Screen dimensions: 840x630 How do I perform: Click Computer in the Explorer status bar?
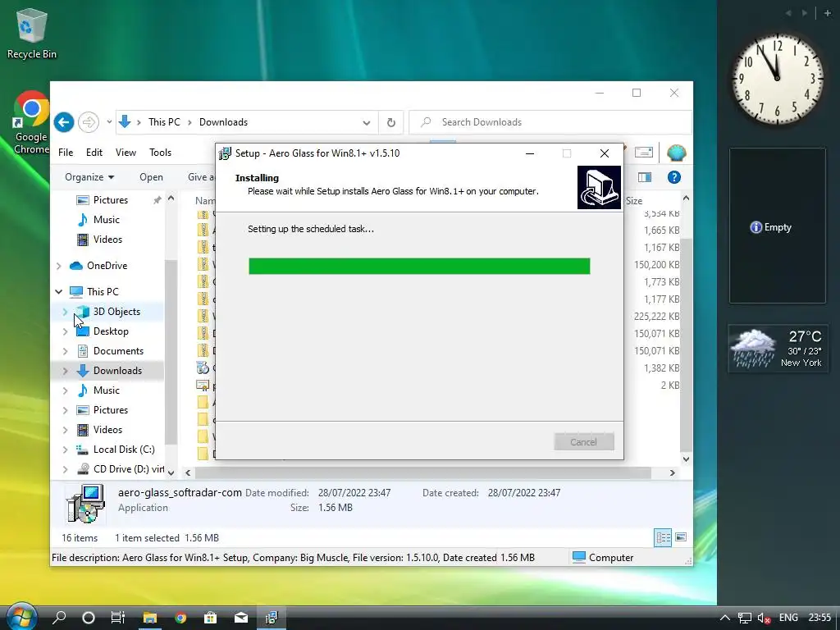[603, 558]
